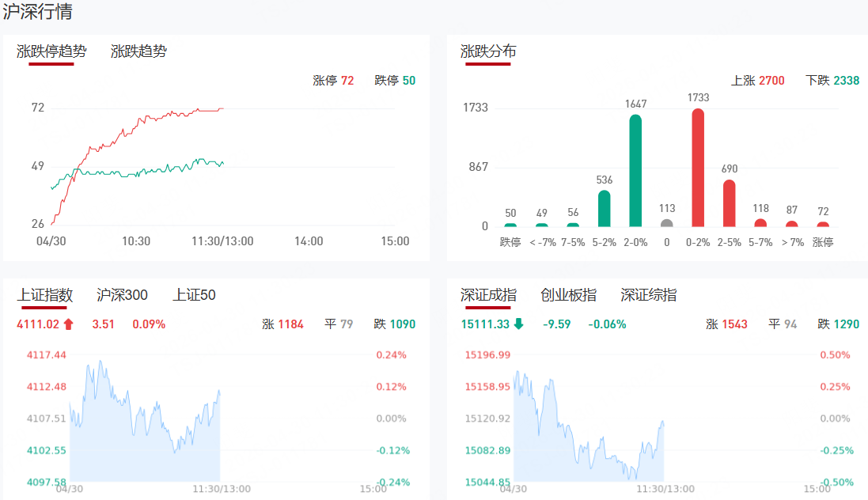Click the 涨跌分布 panel heading
Image resolution: width=868 pixels, height=500 pixels.
[488, 51]
